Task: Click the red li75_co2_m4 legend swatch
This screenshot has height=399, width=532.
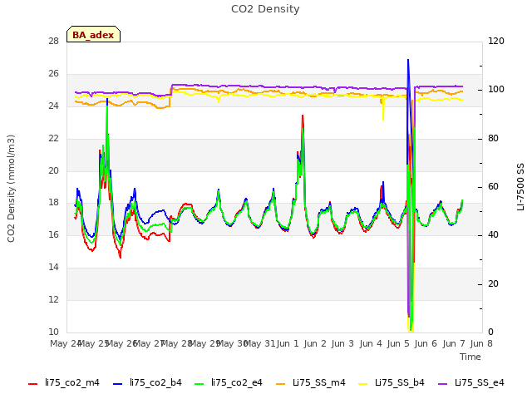Action: click(33, 384)
